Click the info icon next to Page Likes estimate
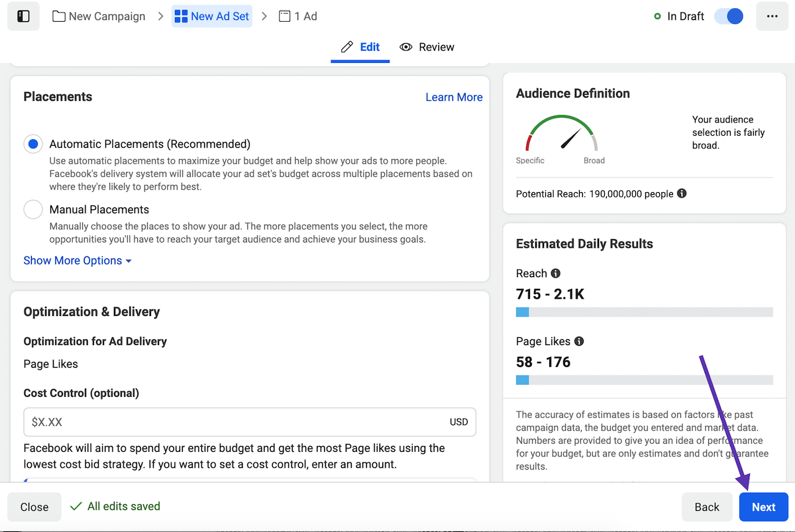Image resolution: width=795 pixels, height=532 pixels. tap(578, 341)
